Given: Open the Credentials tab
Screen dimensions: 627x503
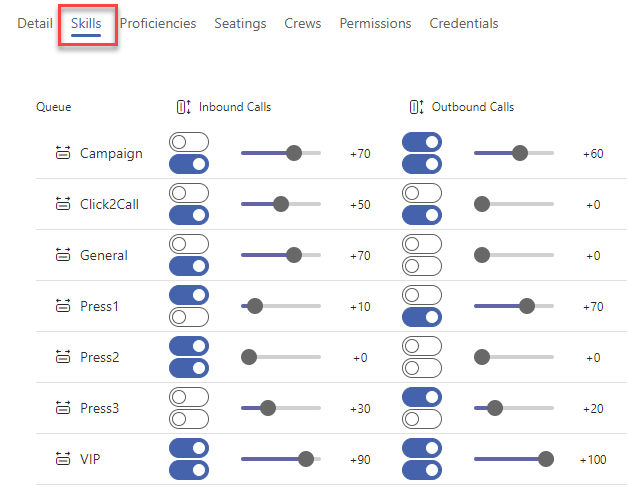Looking at the screenshot, I should (464, 23).
